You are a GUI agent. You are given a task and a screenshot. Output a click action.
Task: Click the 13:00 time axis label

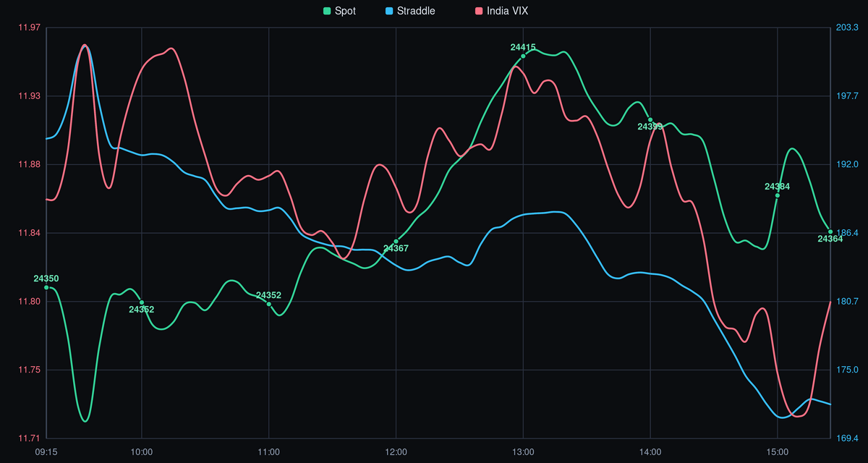[x=523, y=451]
